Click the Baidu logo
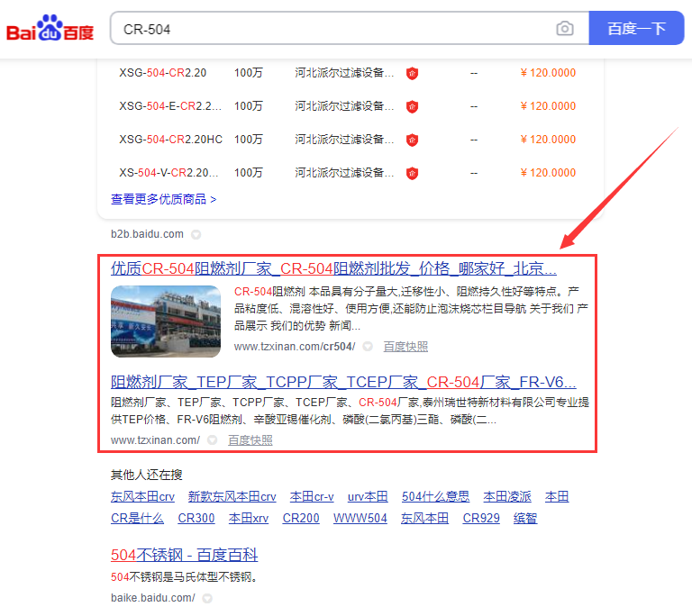The height and width of the screenshot is (616, 692). click(x=50, y=28)
